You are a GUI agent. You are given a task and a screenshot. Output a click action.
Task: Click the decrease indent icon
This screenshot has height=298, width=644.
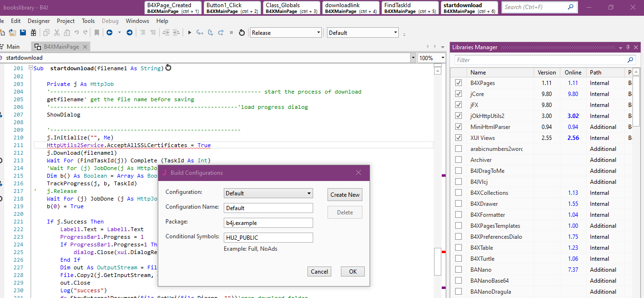166,32
